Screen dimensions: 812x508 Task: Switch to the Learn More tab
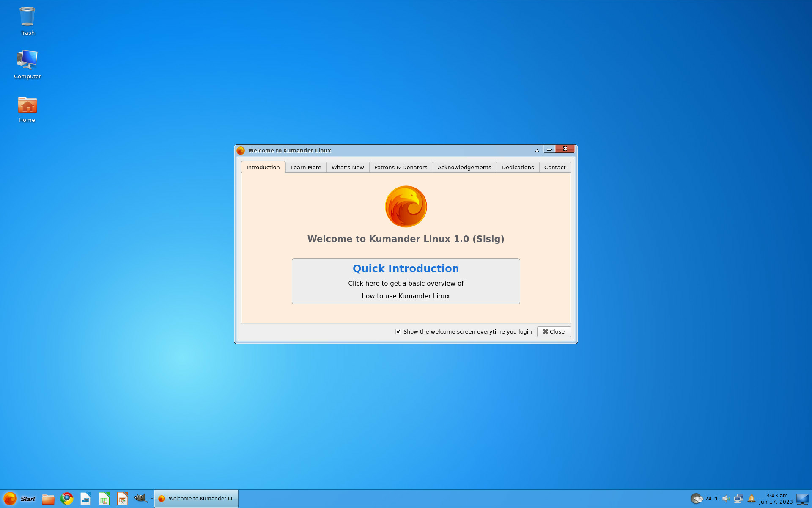(x=306, y=167)
